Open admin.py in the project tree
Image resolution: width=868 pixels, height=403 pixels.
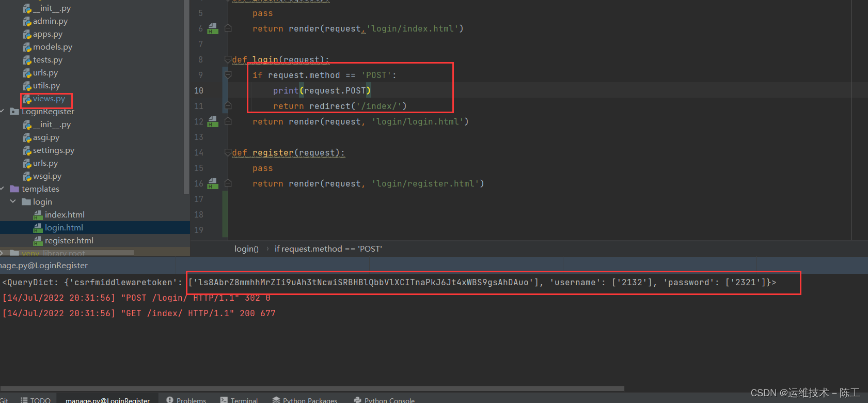coord(50,21)
